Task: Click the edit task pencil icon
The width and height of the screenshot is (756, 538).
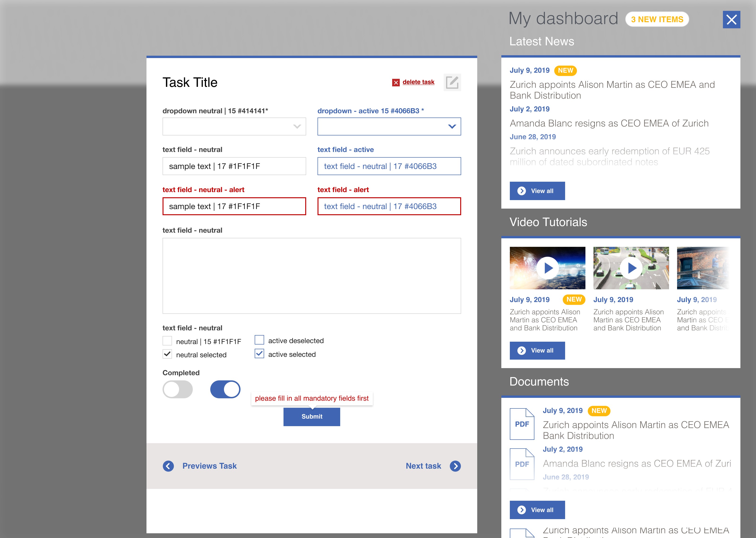Action: [x=452, y=82]
